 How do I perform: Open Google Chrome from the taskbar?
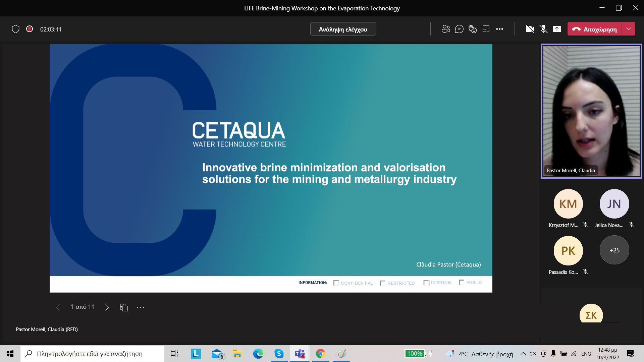320,354
